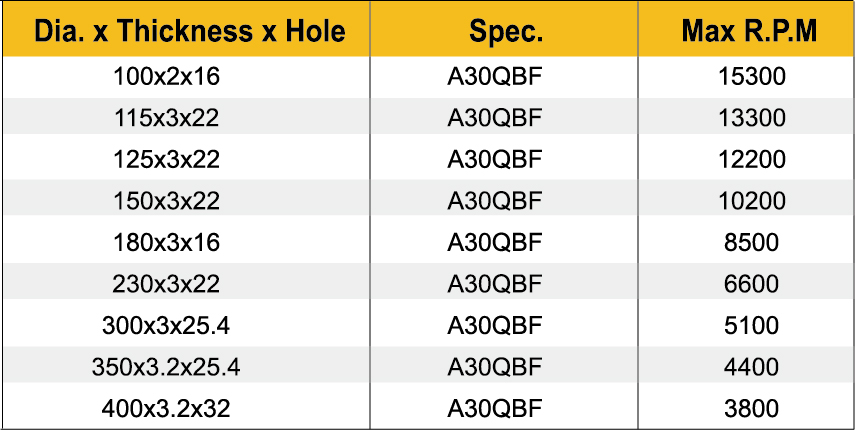Click the 3800 RPM value
The height and width of the screenshot is (430, 855).
tap(751, 408)
